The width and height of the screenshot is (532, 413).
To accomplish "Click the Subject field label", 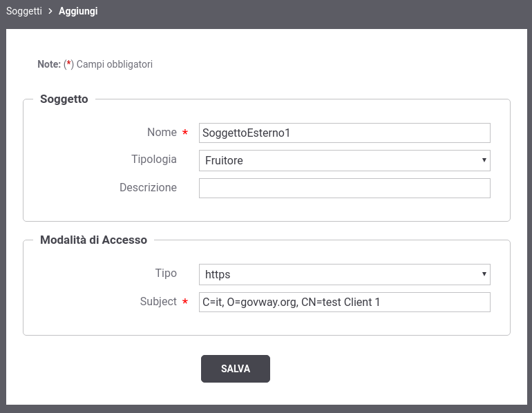I will 158,301.
